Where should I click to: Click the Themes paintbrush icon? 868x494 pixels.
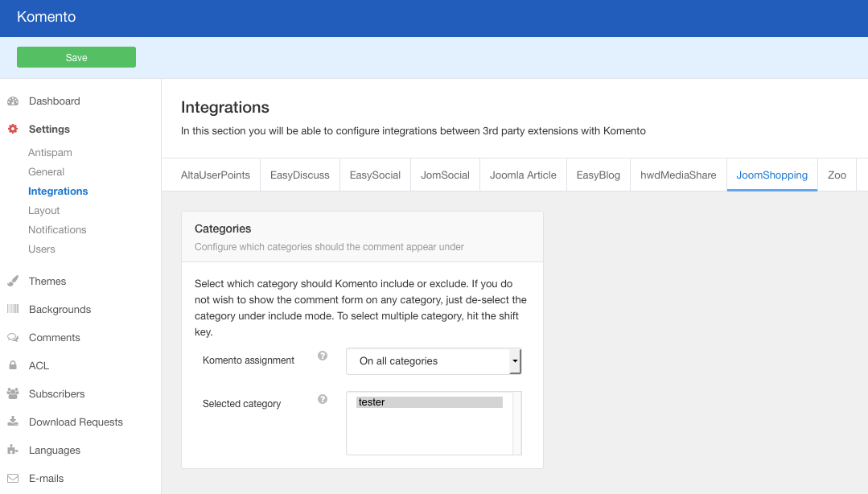[x=13, y=282]
